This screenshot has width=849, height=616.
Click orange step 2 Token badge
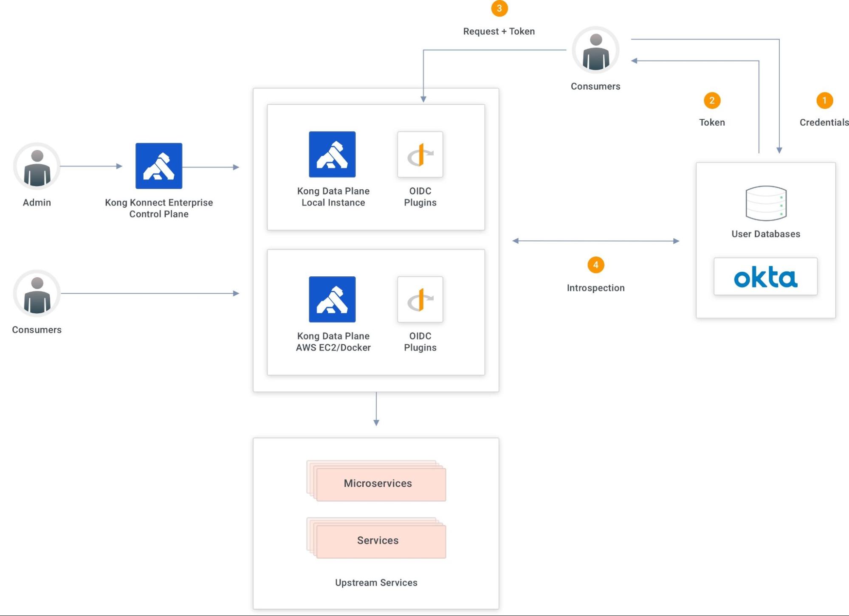coord(712,101)
